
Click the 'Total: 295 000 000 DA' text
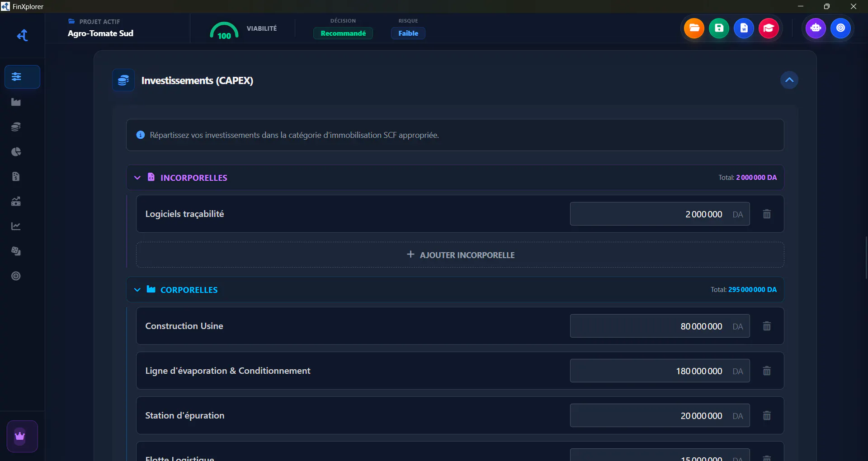(744, 290)
